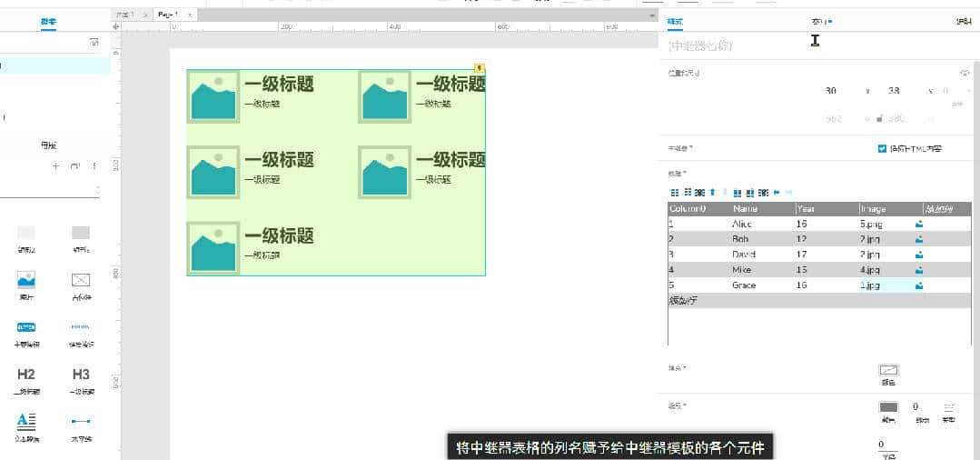
Task: Select the light gray box widget
Action: (x=26, y=233)
